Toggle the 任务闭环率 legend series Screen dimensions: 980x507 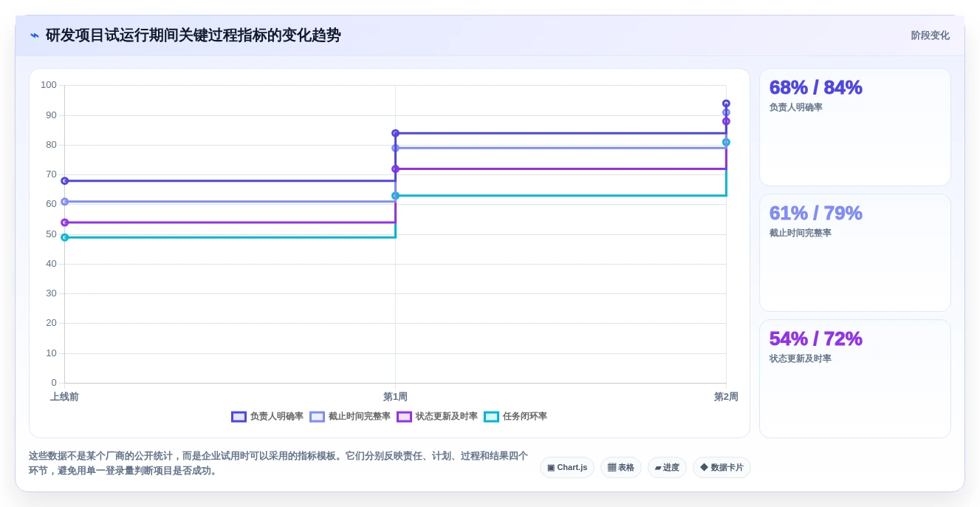(x=515, y=416)
